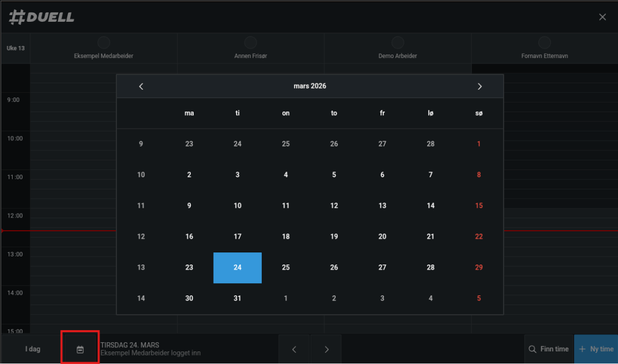The height and width of the screenshot is (364, 618).
Task: Click the Duell logo
Action: pyautogui.click(x=42, y=17)
